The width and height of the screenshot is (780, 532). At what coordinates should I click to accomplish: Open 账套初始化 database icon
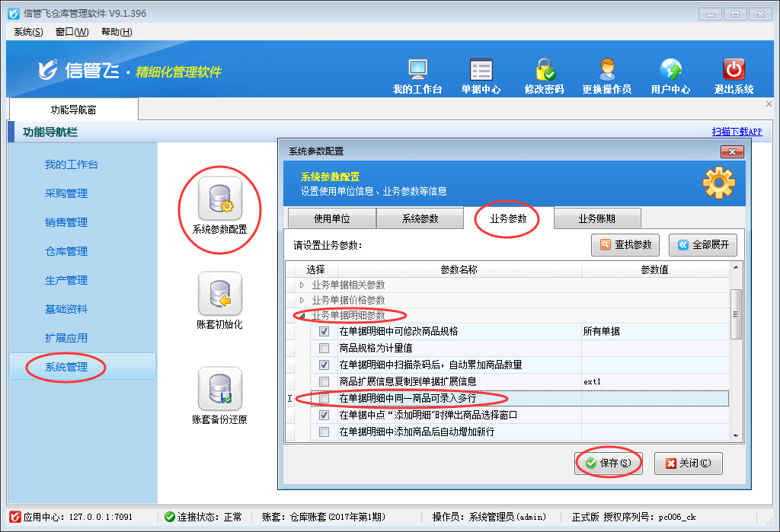tap(219, 294)
